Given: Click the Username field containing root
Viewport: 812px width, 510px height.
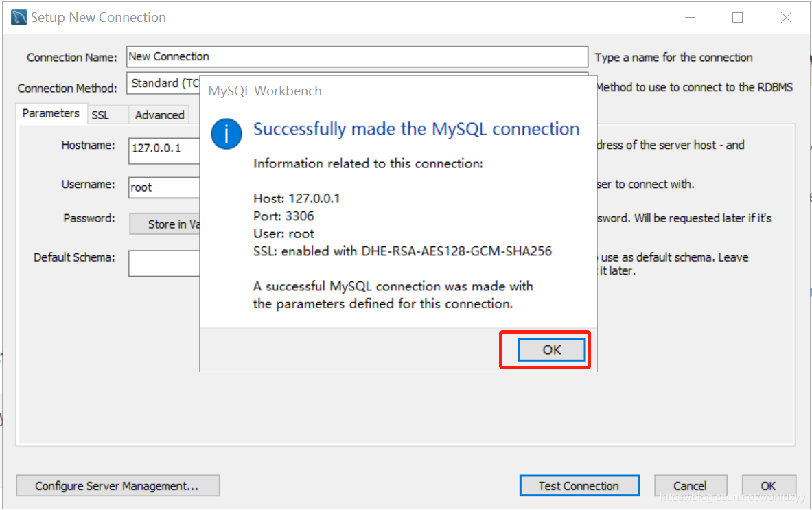Looking at the screenshot, I should [164, 187].
